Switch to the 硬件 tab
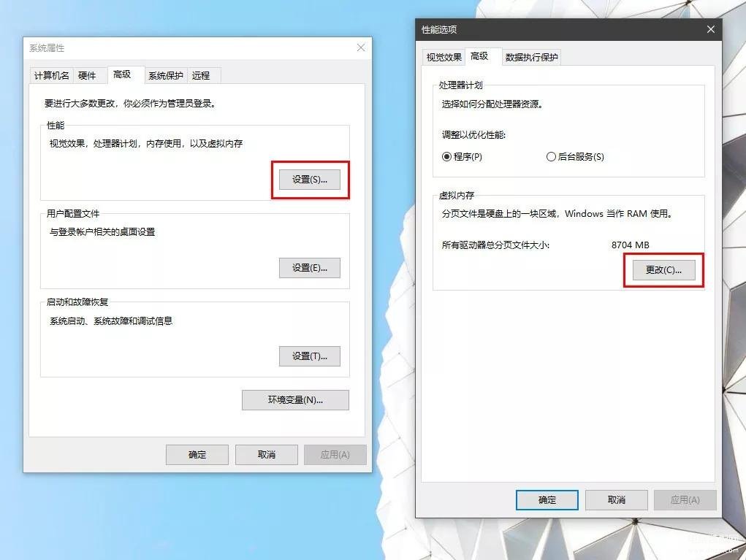 click(87, 76)
